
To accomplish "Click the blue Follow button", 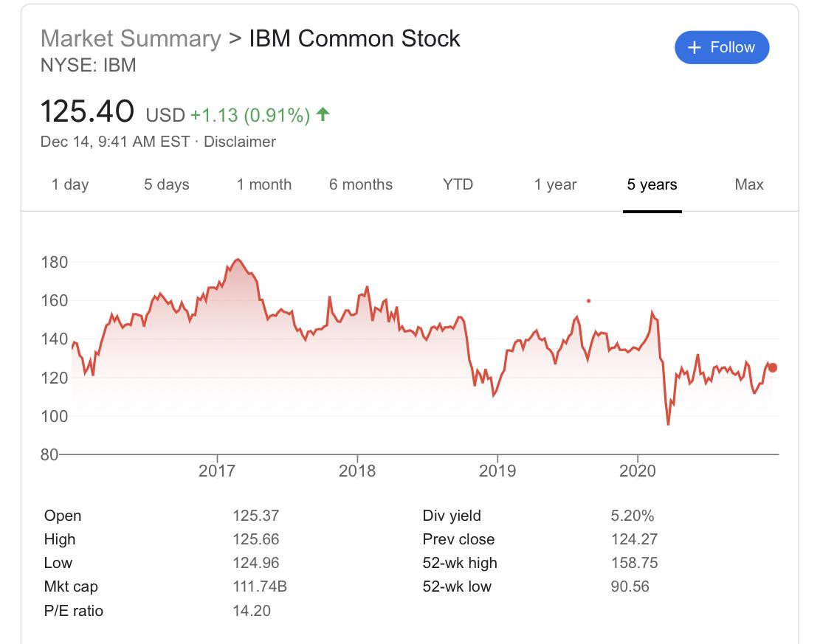I will (722, 48).
